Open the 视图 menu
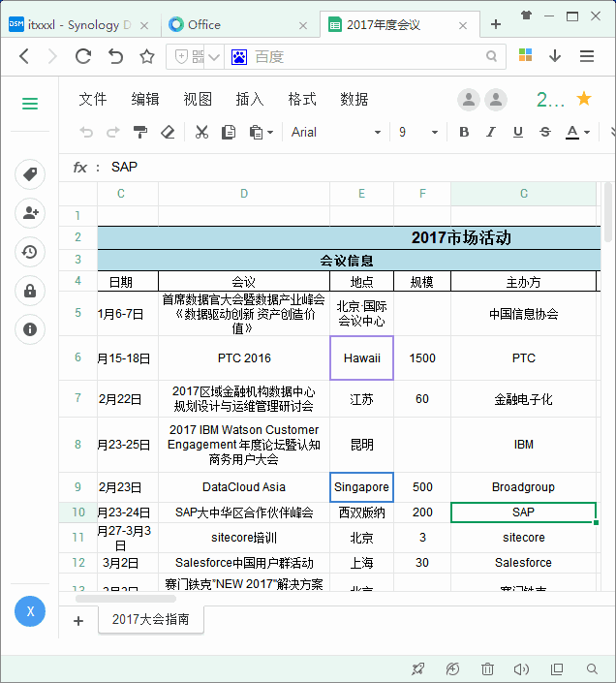Image resolution: width=616 pixels, height=683 pixels. (198, 100)
